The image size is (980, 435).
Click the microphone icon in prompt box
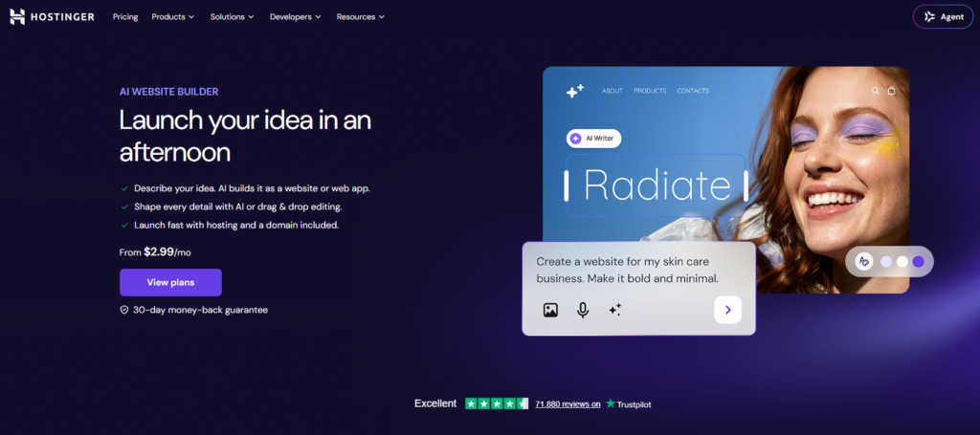[583, 310]
